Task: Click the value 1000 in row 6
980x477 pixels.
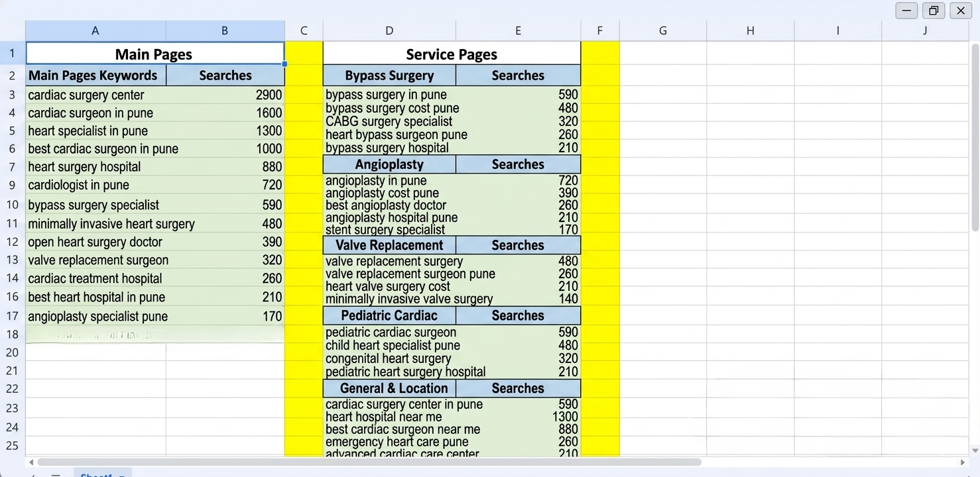Action: 269,148
